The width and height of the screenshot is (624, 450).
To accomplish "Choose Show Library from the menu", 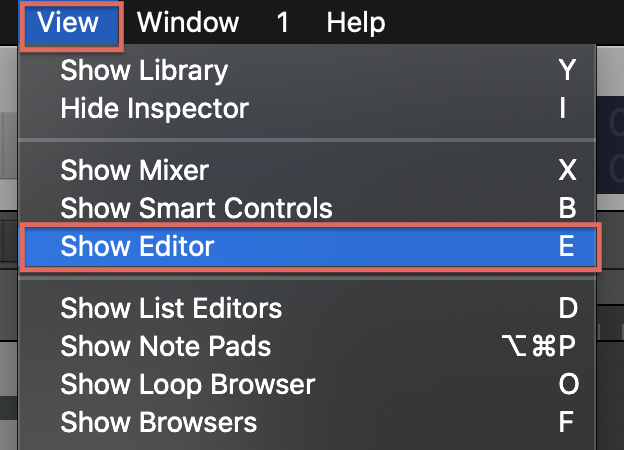I will [x=144, y=71].
